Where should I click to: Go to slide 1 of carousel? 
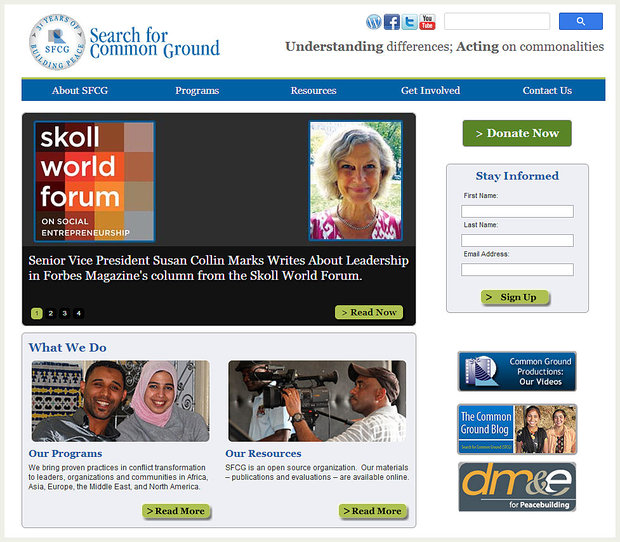click(37, 313)
